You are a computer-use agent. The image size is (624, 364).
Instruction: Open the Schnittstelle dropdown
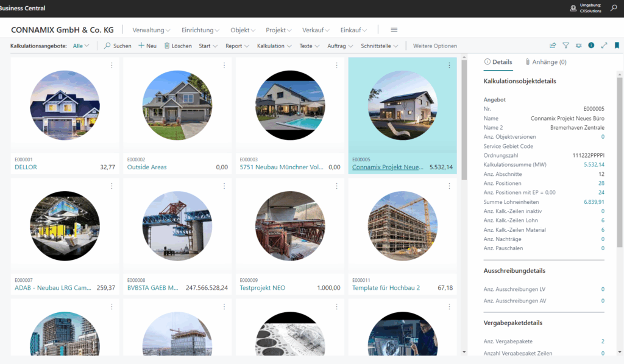(380, 46)
